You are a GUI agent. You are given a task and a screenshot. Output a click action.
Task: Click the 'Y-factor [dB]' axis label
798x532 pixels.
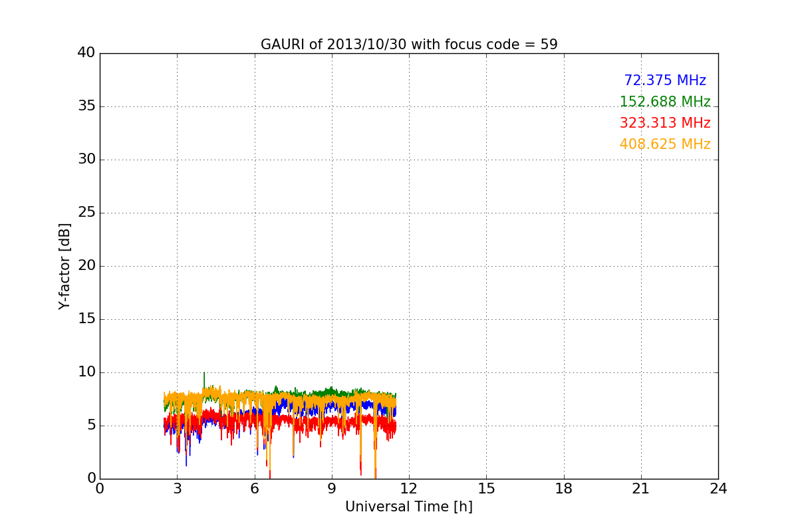point(65,266)
